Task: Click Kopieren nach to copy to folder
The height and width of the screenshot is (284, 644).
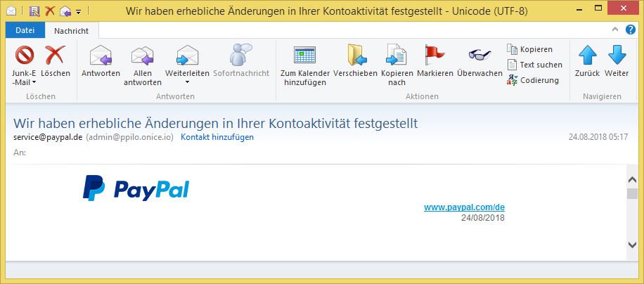Action: [x=397, y=65]
